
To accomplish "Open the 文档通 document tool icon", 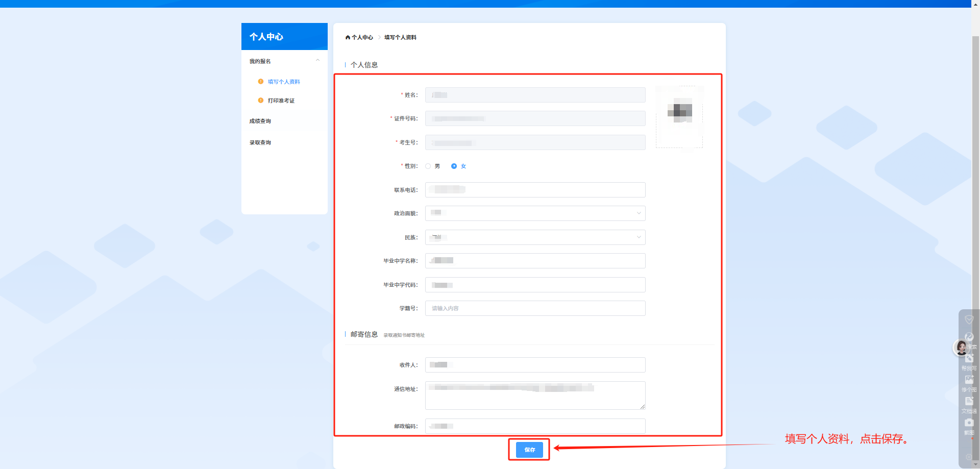I will coord(969,402).
